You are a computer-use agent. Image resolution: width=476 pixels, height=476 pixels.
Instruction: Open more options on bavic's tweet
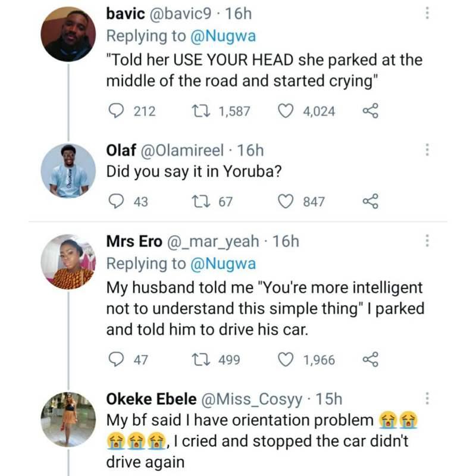(427, 13)
